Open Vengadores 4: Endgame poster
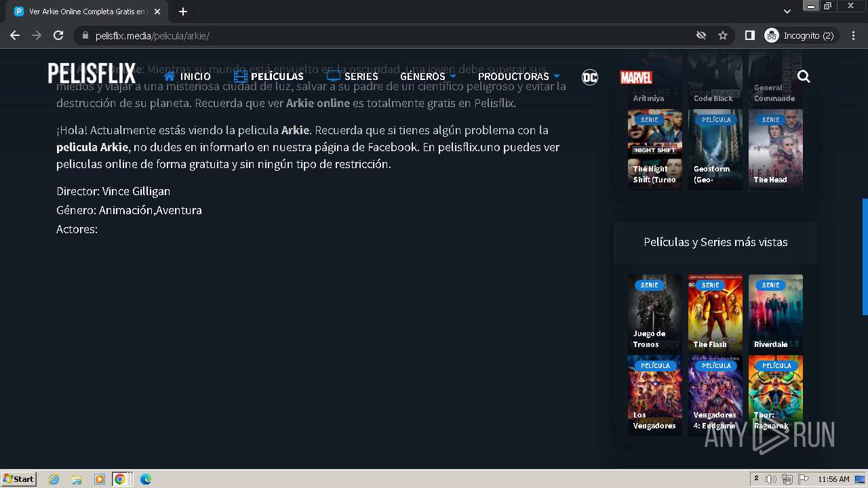 click(x=715, y=396)
